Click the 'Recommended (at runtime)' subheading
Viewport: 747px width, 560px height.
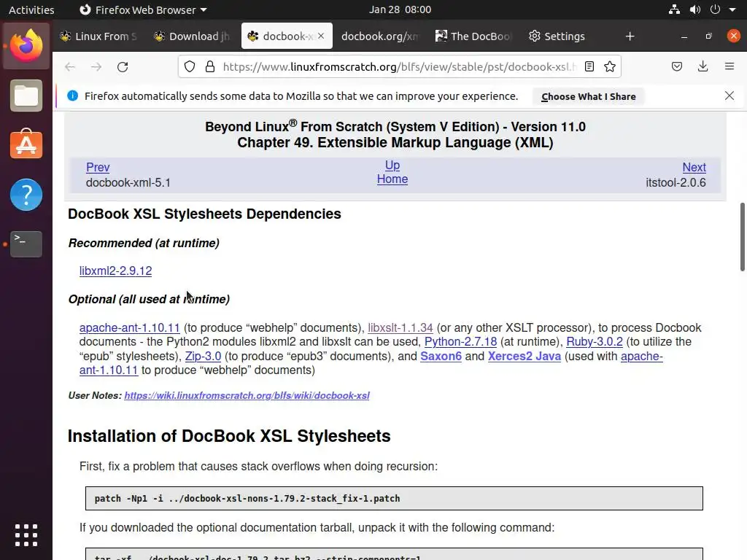point(144,243)
